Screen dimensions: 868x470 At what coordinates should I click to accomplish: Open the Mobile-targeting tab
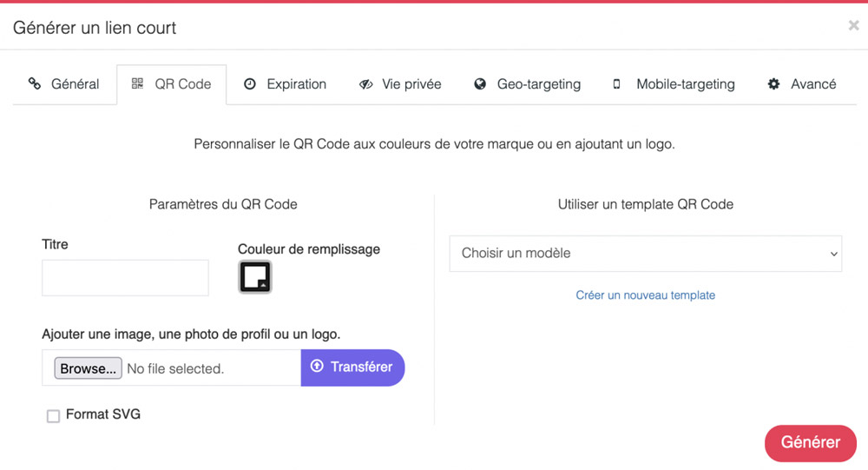pos(674,84)
